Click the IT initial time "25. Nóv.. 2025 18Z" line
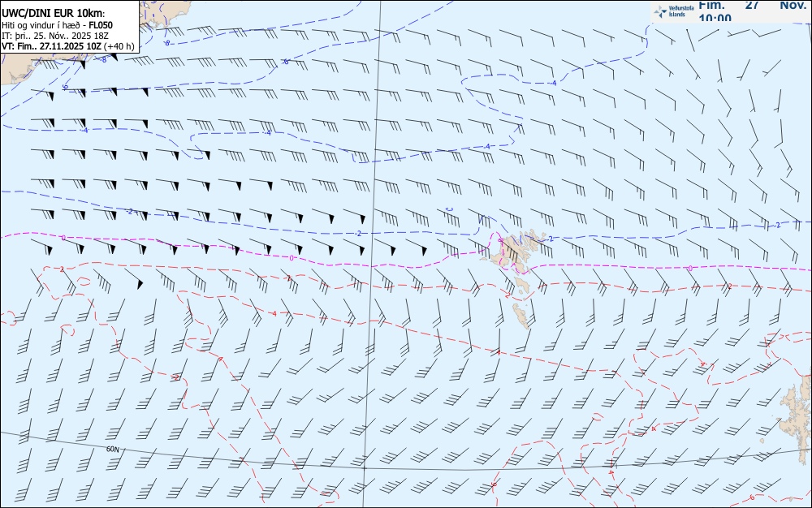Screen dimensions: 812x508 click(x=55, y=36)
